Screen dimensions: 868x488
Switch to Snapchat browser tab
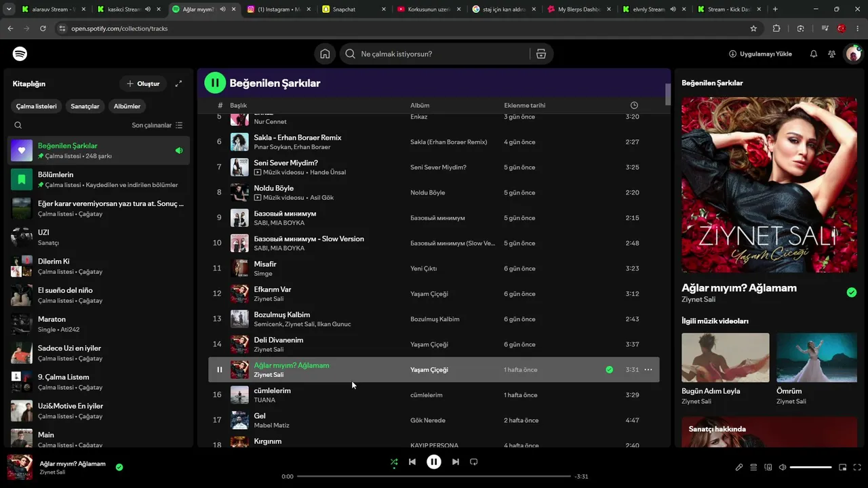pyautogui.click(x=352, y=9)
